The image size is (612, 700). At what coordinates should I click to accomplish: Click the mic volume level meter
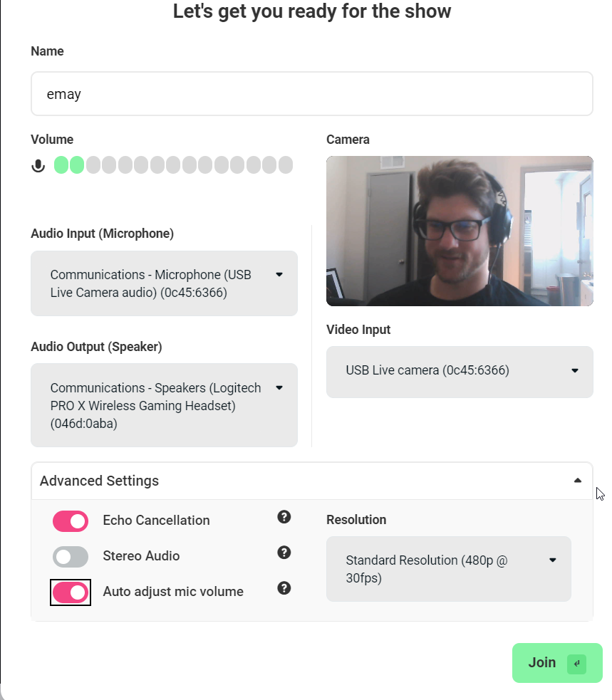[173, 166]
